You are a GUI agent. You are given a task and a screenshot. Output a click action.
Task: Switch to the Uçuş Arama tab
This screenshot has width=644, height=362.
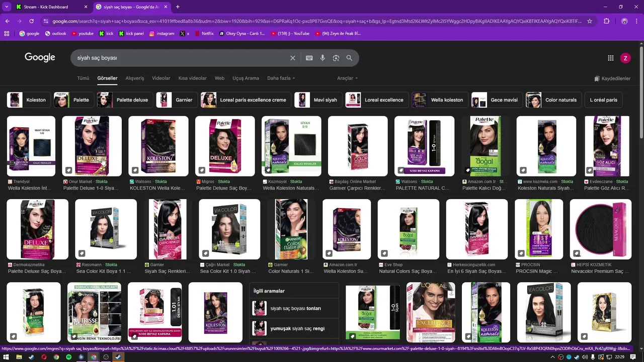[246, 78]
